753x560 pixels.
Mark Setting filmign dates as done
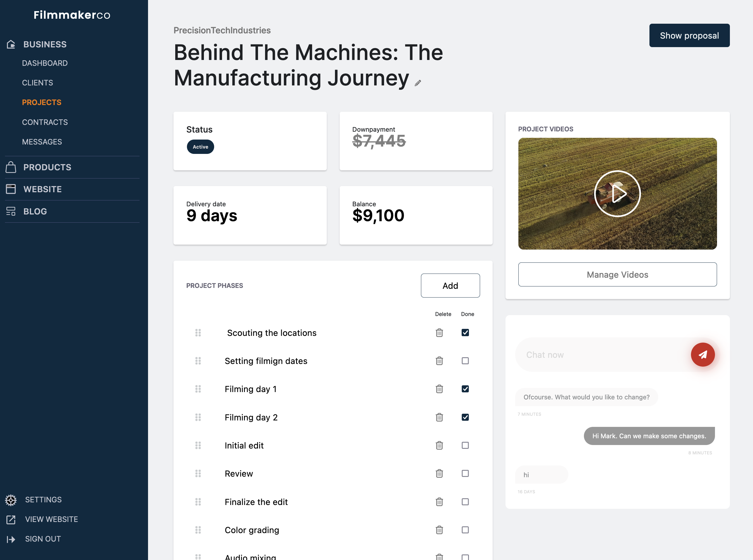point(465,361)
